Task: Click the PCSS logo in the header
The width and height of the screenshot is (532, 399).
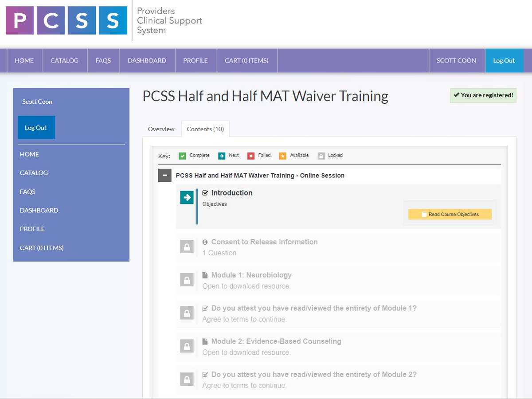Action: pos(66,20)
